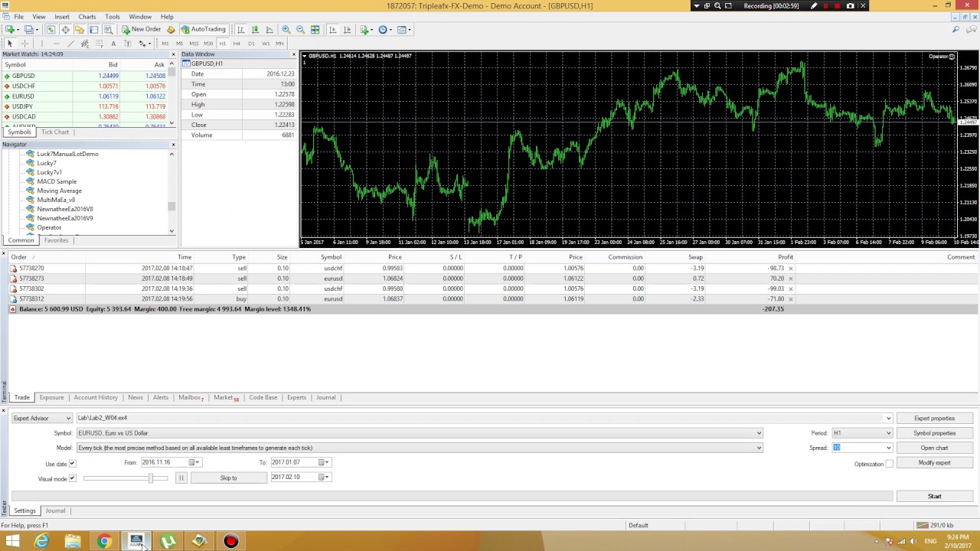The height and width of the screenshot is (551, 980).
Task: Toggle the Navigator panel toolbar icon
Action: click(x=79, y=30)
